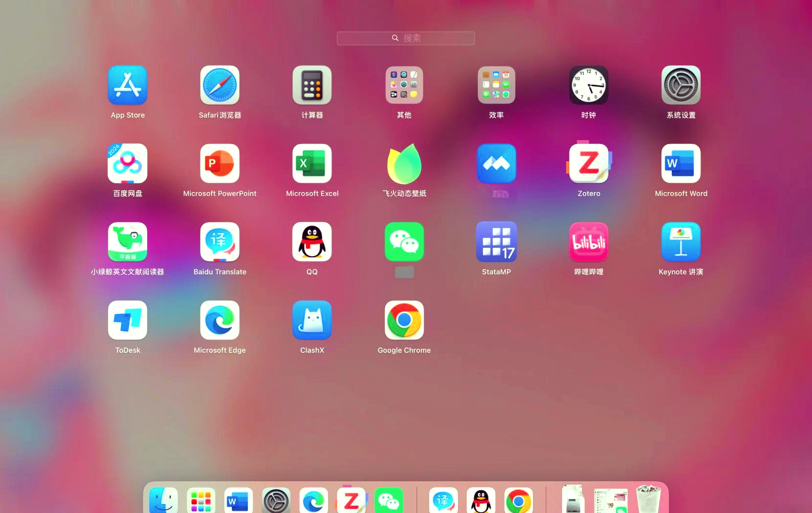
Task: Open Word from the Dock
Action: pos(239,500)
